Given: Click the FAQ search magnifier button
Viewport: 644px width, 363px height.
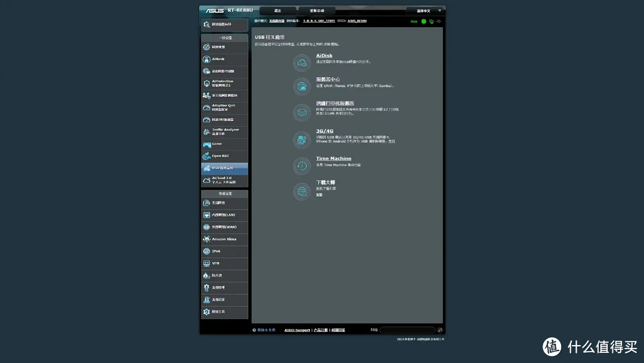Looking at the screenshot, I should point(440,330).
